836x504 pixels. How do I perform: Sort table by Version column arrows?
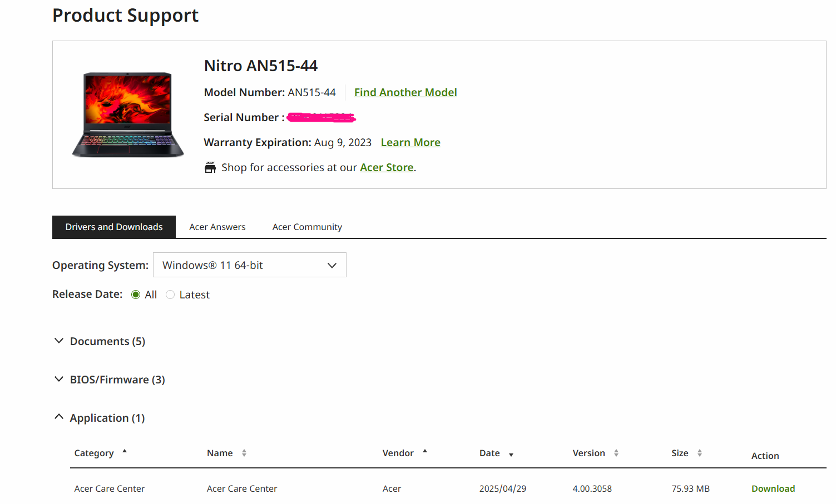tap(616, 453)
